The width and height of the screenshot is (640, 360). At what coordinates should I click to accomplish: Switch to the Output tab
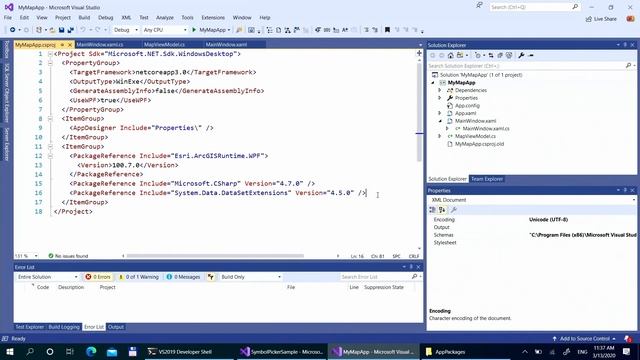(x=116, y=327)
